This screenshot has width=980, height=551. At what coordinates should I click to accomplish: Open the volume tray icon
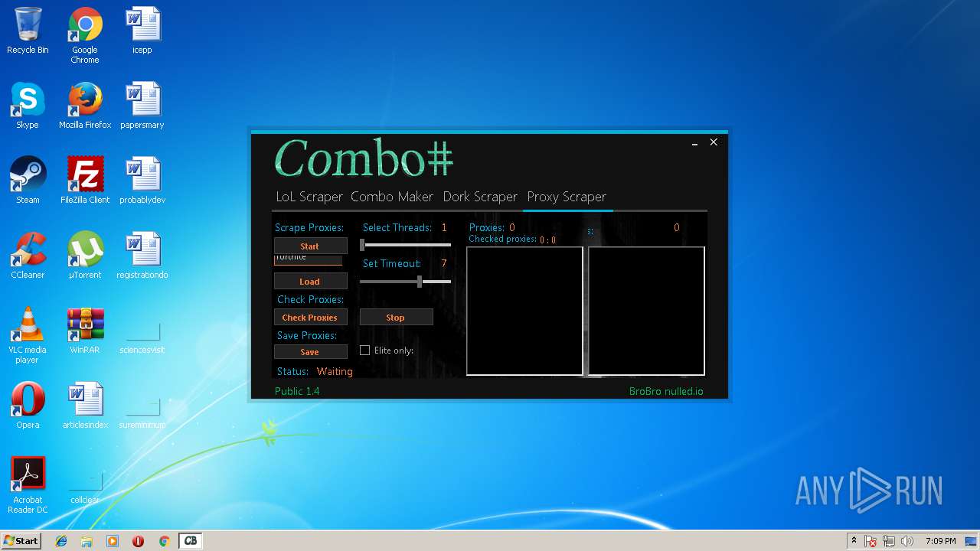[x=907, y=541]
